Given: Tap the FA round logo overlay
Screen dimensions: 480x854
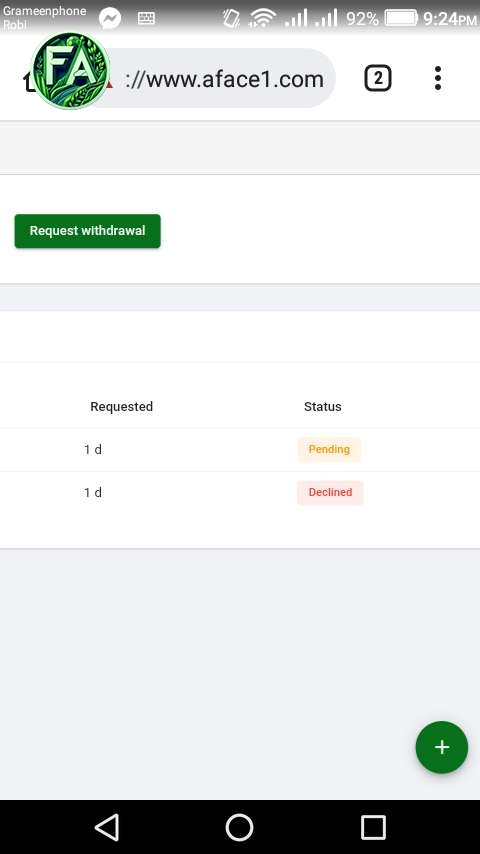Looking at the screenshot, I should [x=70, y=71].
